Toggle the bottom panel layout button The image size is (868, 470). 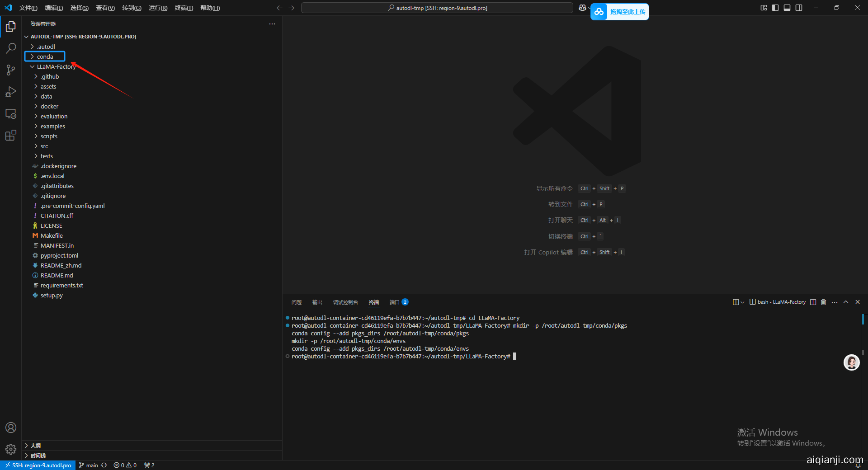[x=787, y=8]
